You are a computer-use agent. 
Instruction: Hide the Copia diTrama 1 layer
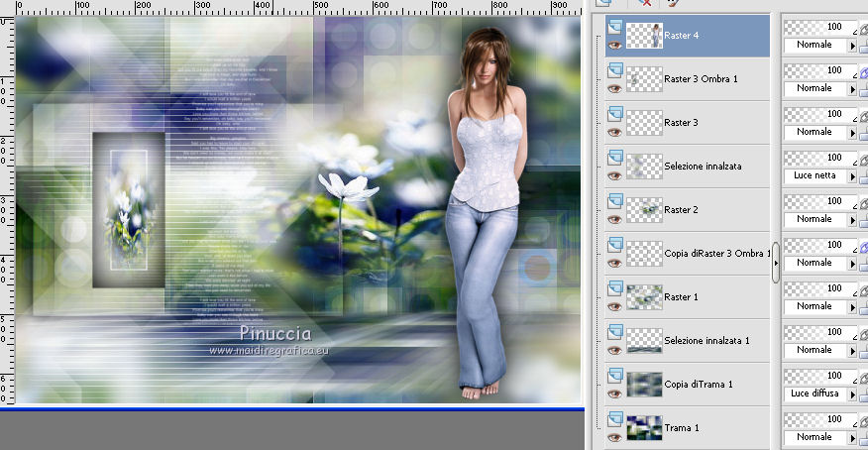point(614,393)
